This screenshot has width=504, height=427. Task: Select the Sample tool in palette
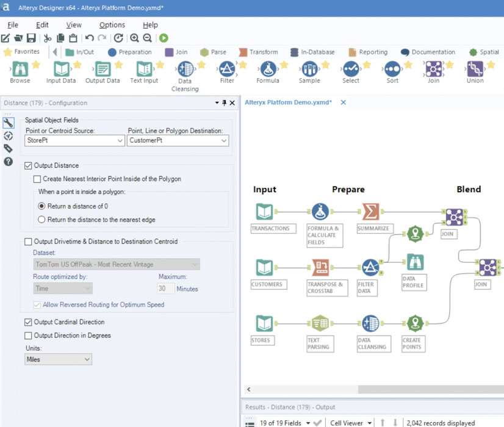[x=310, y=69]
